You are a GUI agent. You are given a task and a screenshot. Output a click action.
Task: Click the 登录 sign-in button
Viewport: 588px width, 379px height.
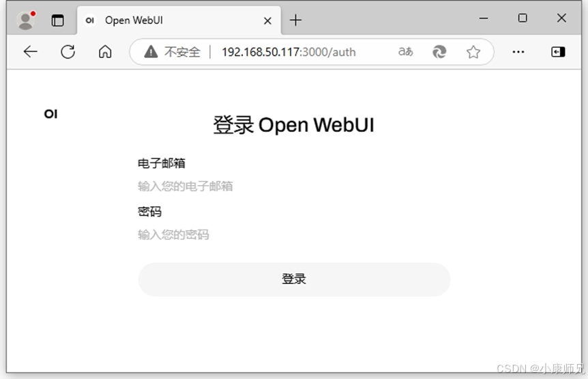294,279
